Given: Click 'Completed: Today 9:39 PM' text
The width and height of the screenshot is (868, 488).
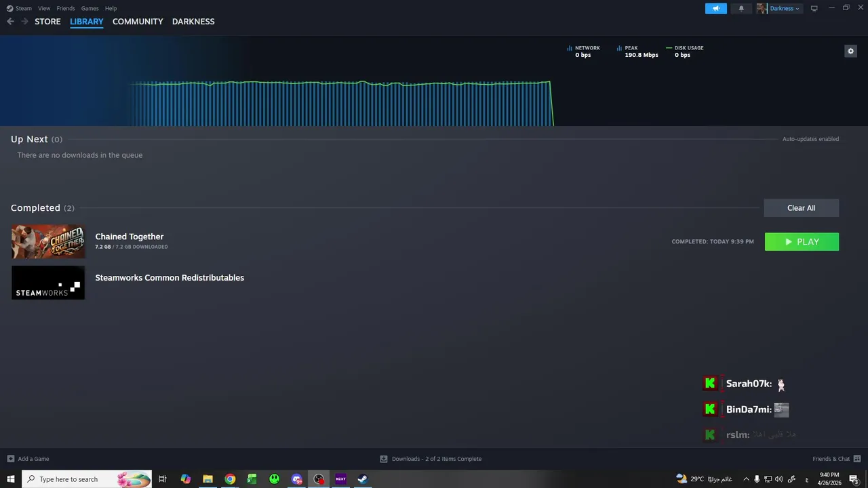Looking at the screenshot, I should click(713, 242).
